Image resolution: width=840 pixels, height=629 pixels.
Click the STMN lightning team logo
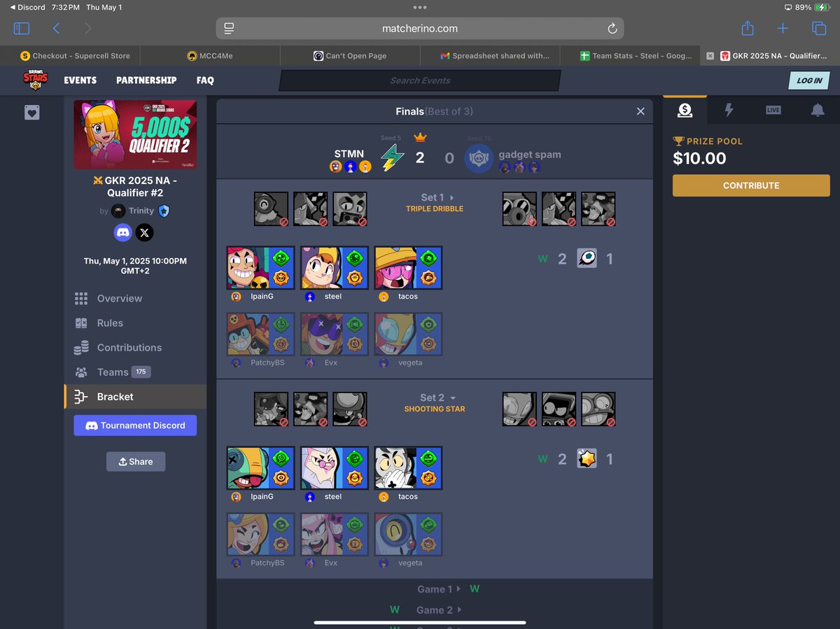(392, 158)
